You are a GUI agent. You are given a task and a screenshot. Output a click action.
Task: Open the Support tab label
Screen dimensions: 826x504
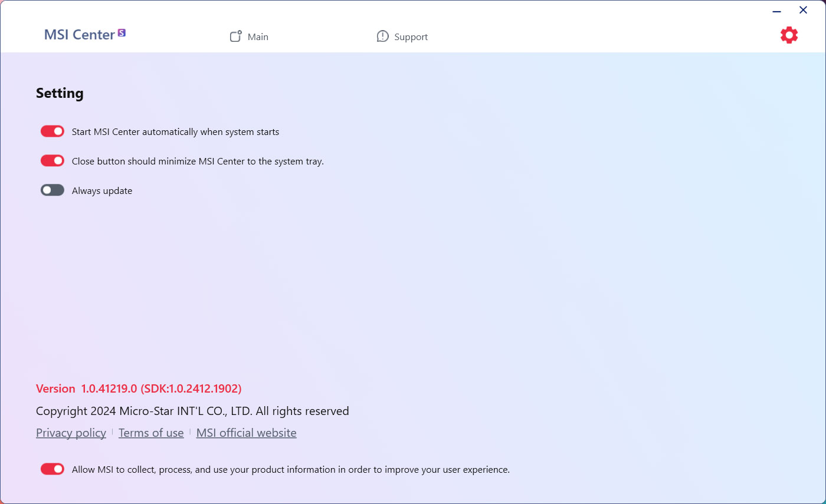pos(411,37)
